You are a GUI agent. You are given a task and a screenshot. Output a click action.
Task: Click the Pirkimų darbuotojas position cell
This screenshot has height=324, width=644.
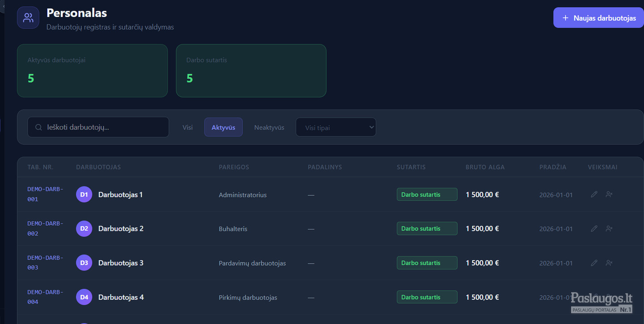248,297
